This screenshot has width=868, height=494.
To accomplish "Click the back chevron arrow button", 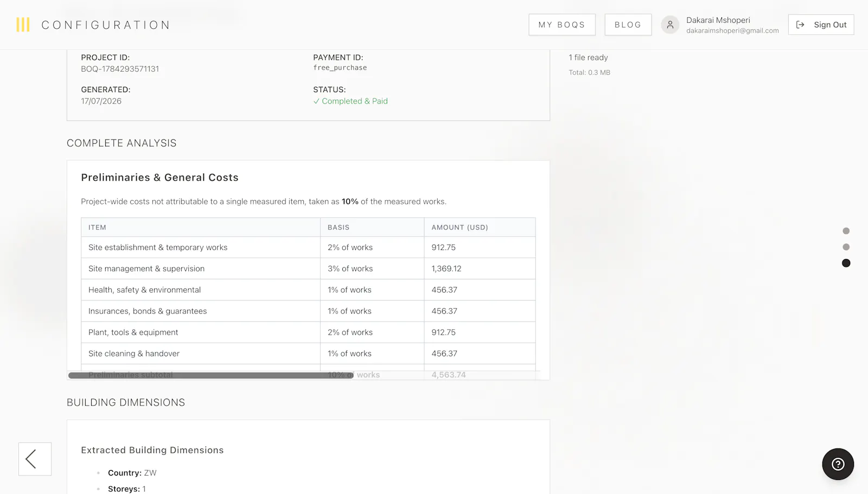I will point(35,459).
